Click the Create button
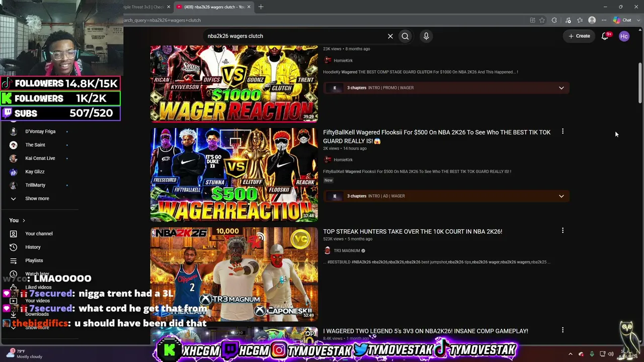Image resolution: width=644 pixels, height=362 pixels. 579,36
